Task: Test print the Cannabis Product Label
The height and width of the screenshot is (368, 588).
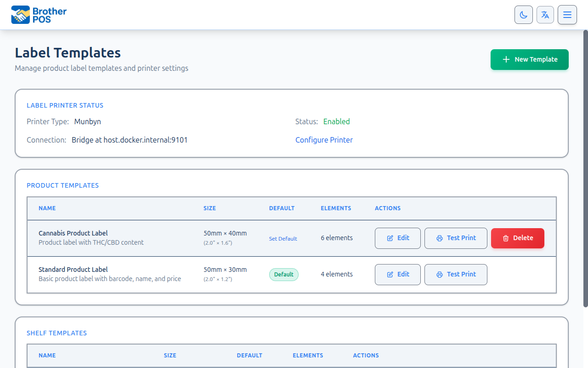Action: pyautogui.click(x=456, y=238)
